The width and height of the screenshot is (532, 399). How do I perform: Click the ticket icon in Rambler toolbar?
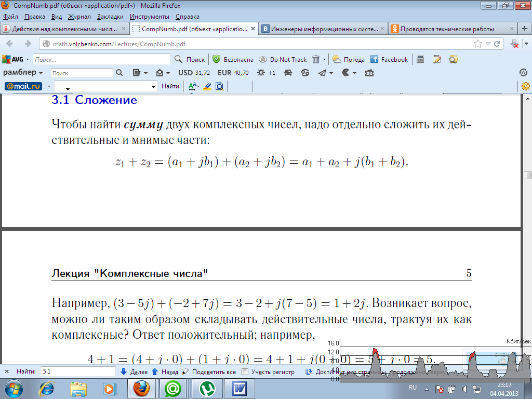tap(369, 73)
